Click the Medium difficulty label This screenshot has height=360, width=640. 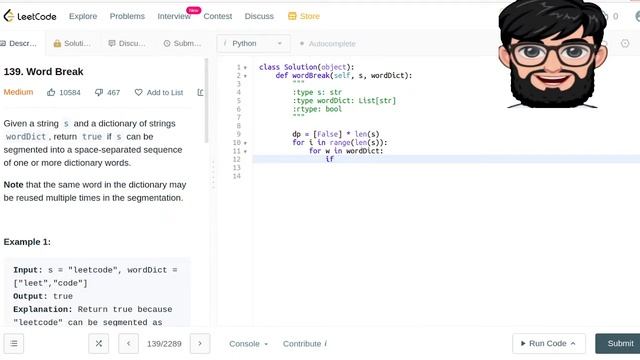coord(18,92)
